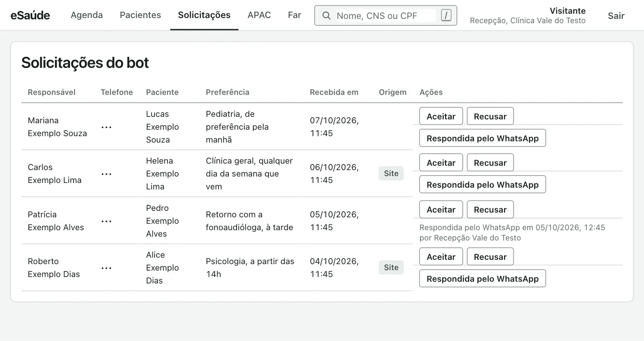The height and width of the screenshot is (341, 644).
Task: Open the eSaúde home logo
Action: pyautogui.click(x=30, y=15)
